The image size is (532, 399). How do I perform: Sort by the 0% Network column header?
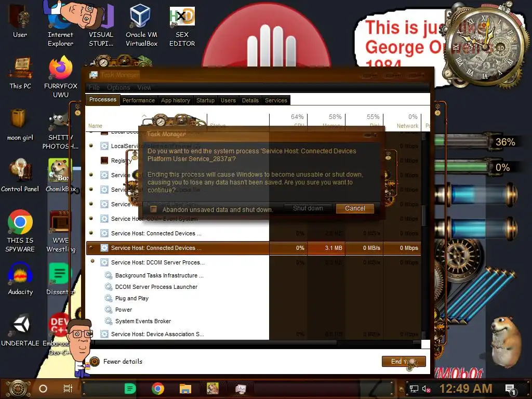403,121
